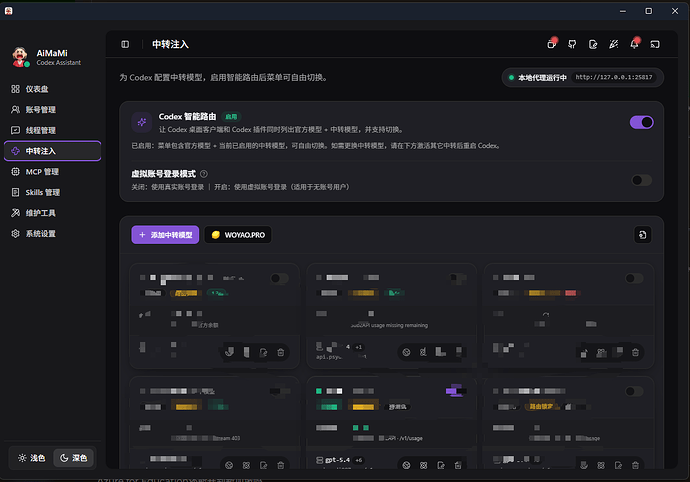The width and height of the screenshot is (690, 482).
Task: Delete the gpt-5.4 card with its trash icon
Action: pyautogui.click(x=458, y=465)
